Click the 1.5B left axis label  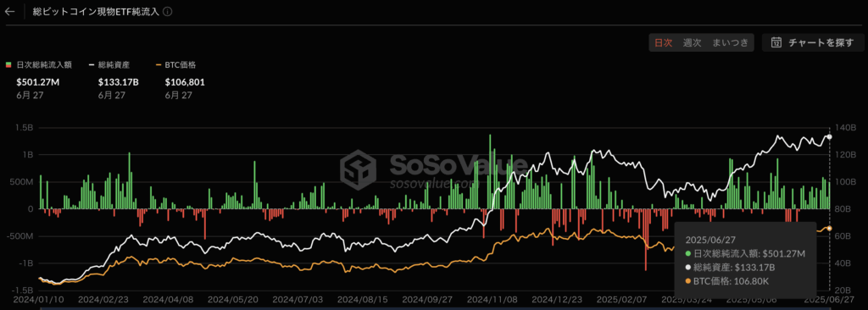25,127
